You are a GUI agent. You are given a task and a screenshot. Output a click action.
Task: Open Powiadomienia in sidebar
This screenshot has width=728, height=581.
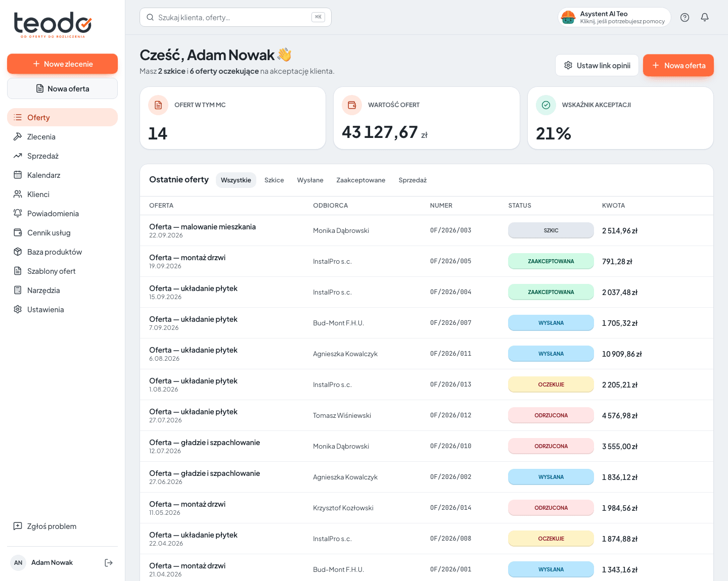point(62,214)
